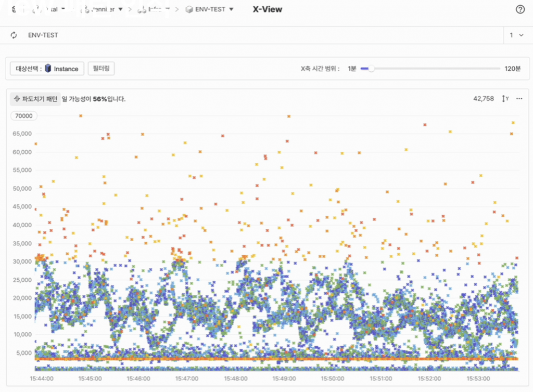Click the Instance server icon
The image size is (533, 392).
(x=48, y=69)
